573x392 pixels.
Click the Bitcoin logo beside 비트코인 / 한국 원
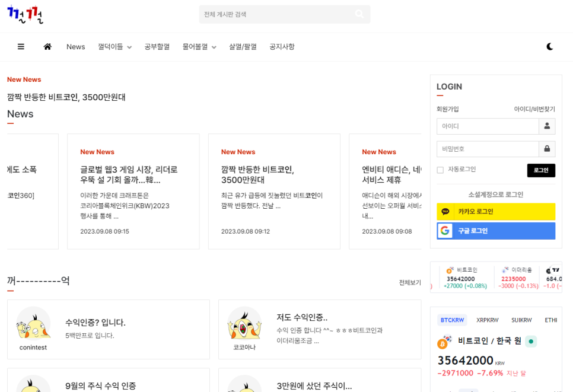coord(444,342)
